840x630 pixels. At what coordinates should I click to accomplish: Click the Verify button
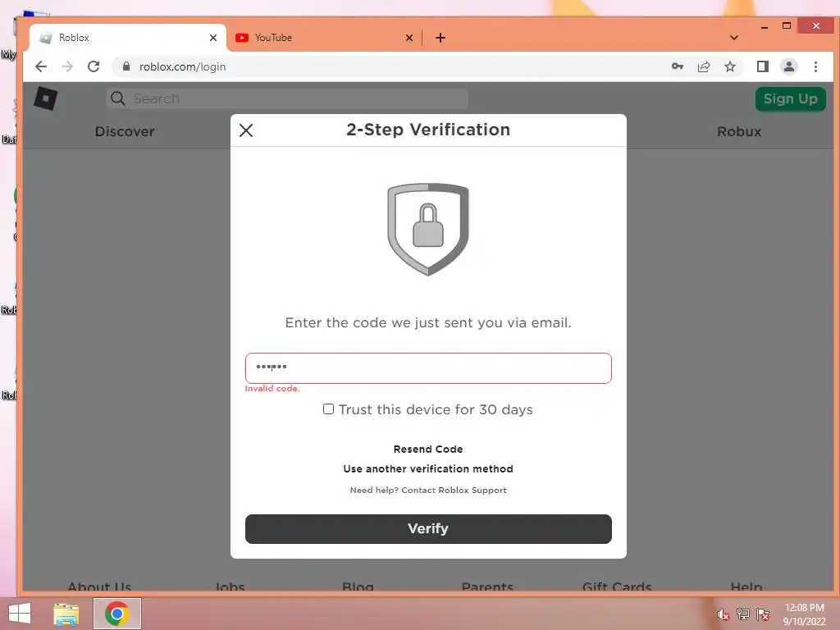pos(428,529)
